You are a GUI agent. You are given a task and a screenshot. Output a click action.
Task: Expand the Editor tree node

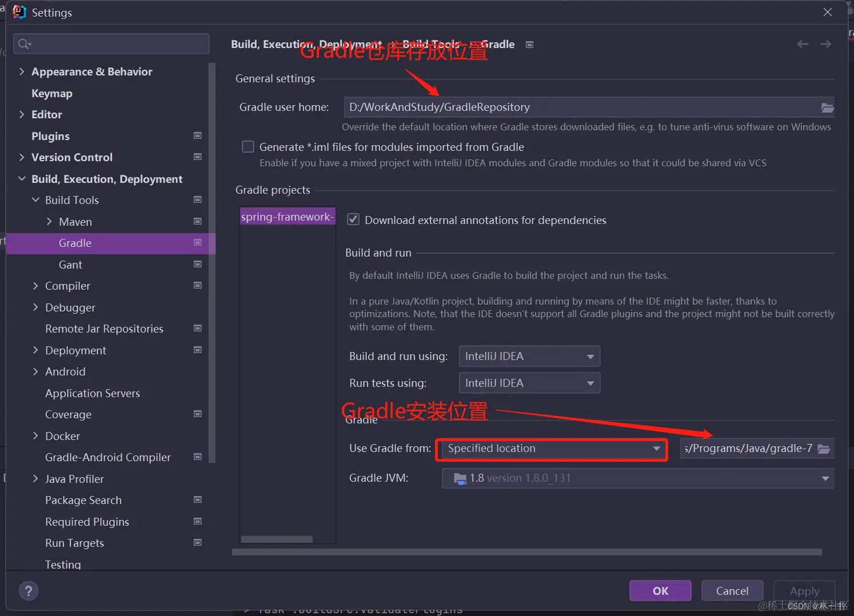tap(22, 114)
